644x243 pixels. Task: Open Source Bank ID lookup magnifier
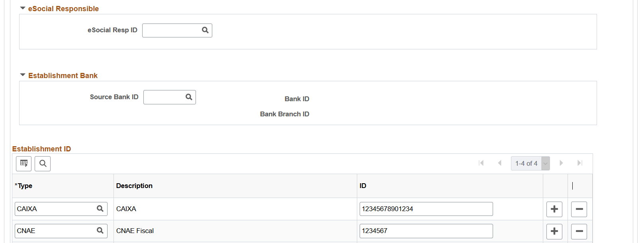coord(189,97)
